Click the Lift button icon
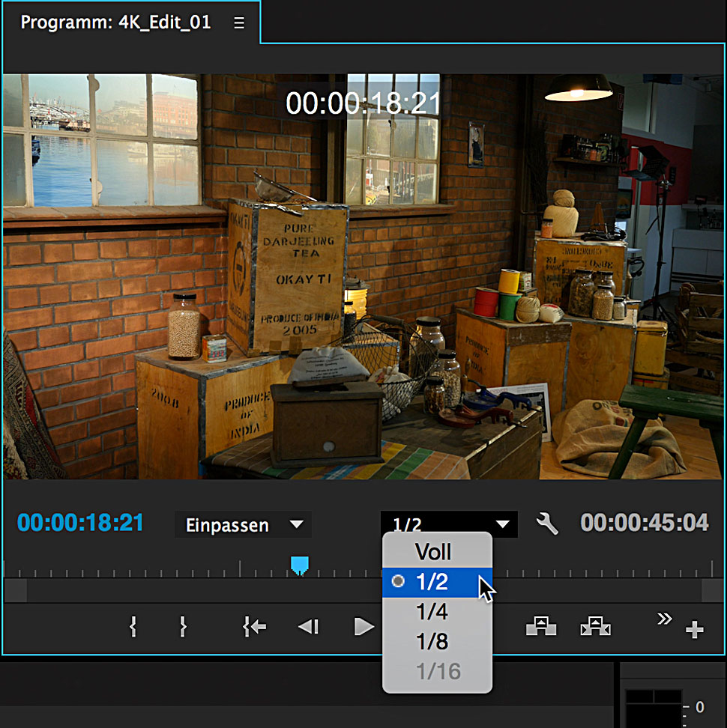This screenshot has width=727, height=728. (x=540, y=627)
